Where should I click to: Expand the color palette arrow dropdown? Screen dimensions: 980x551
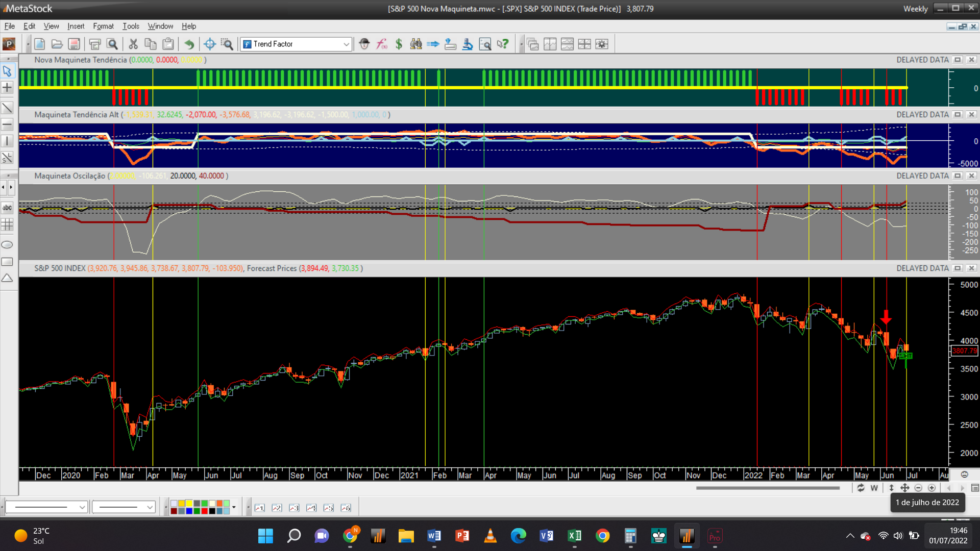pos(234,507)
